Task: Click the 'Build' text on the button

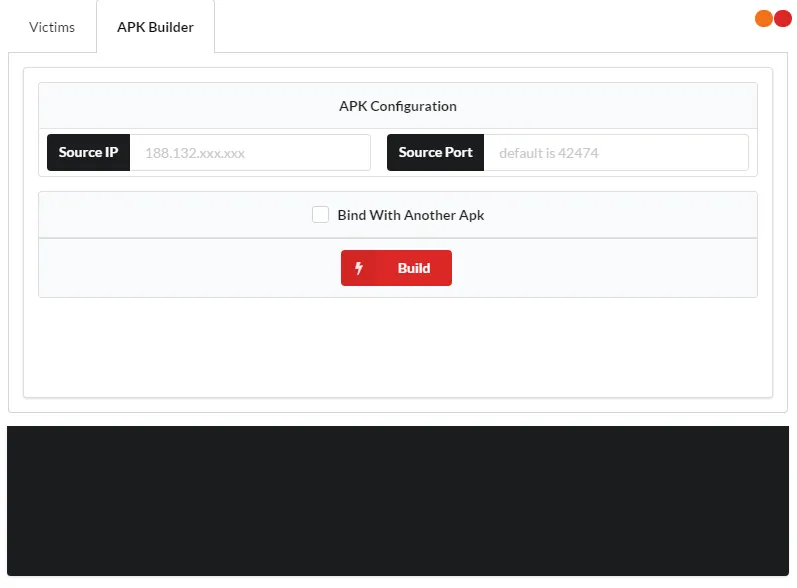Action: pos(414,268)
